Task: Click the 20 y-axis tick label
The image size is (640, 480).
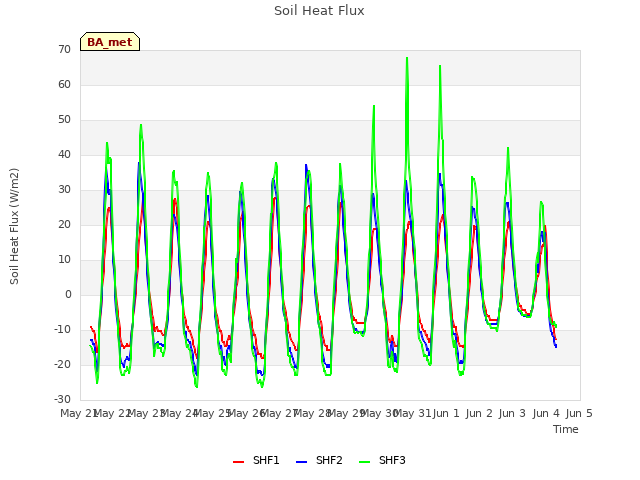Action: pyautogui.click(x=64, y=224)
